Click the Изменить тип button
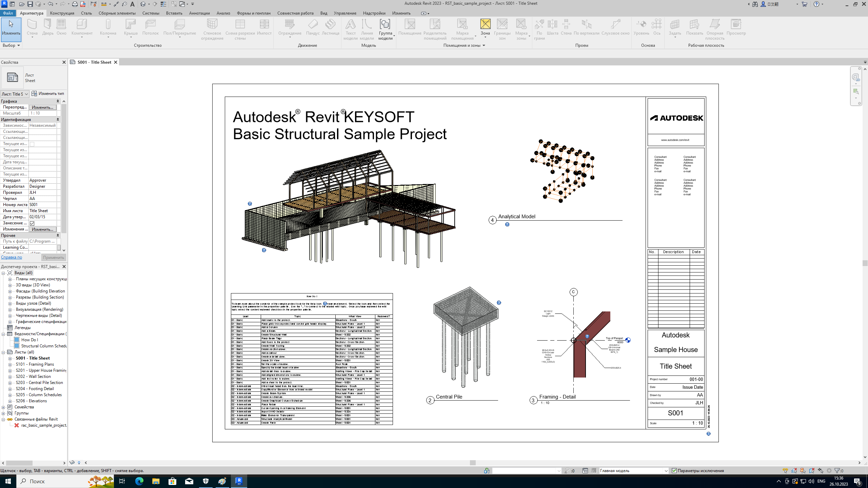The width and height of the screenshot is (868, 488). [48, 94]
